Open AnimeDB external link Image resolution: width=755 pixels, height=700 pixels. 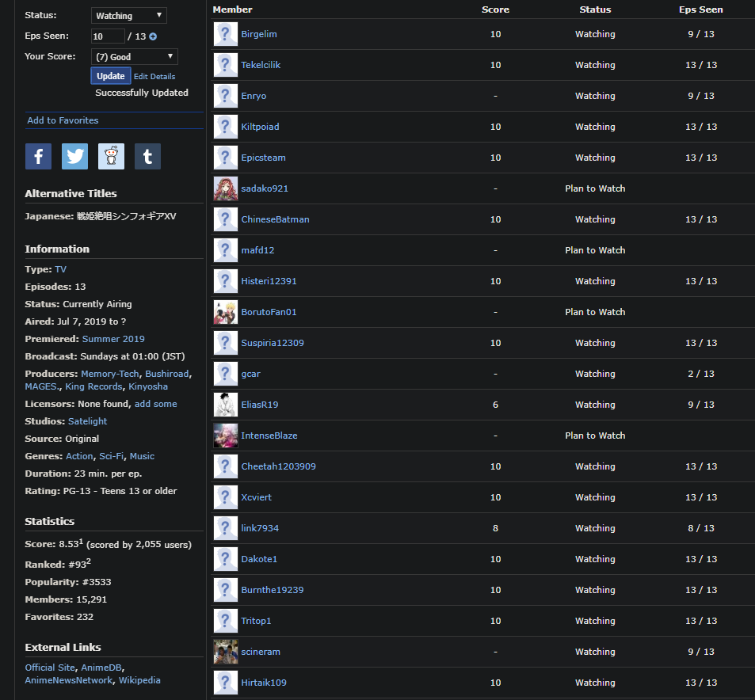(101, 668)
